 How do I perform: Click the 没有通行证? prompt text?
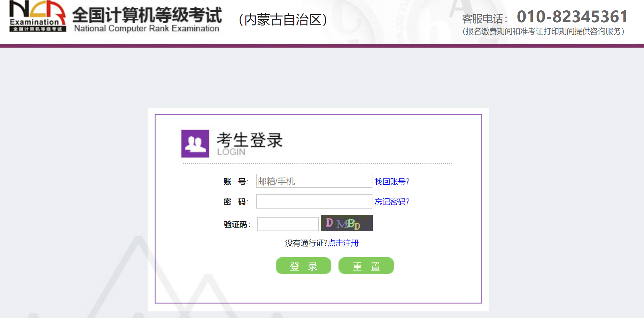pyautogui.click(x=306, y=243)
